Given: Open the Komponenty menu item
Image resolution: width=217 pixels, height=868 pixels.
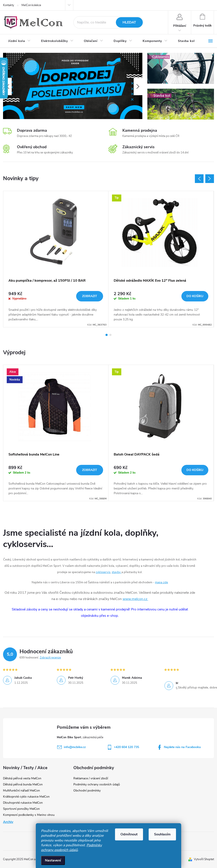Looking at the screenshot, I should pos(155,41).
